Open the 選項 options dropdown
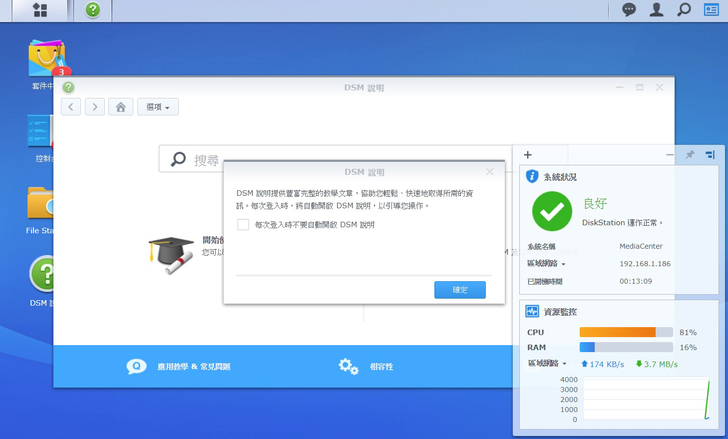The width and height of the screenshot is (728, 439). click(158, 107)
